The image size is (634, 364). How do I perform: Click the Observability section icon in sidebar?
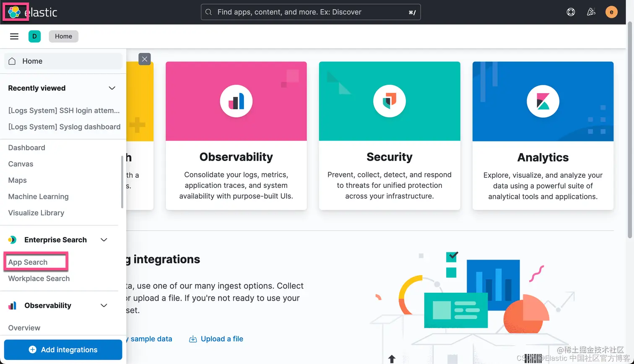tap(12, 306)
